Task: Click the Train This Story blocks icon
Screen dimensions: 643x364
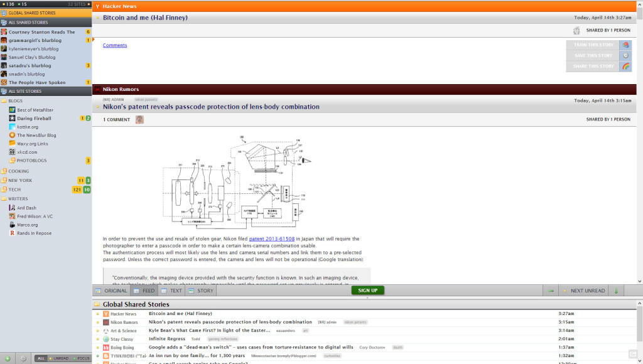Action: coord(625,45)
